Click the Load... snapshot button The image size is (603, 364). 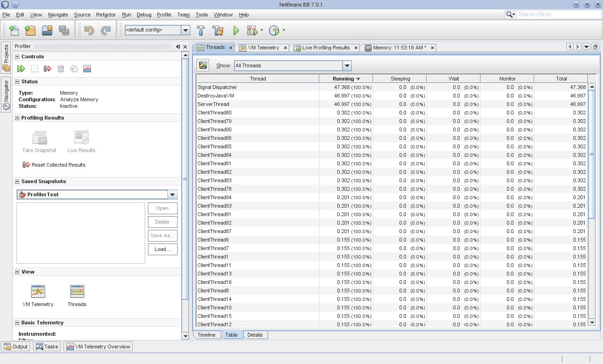[x=163, y=249]
